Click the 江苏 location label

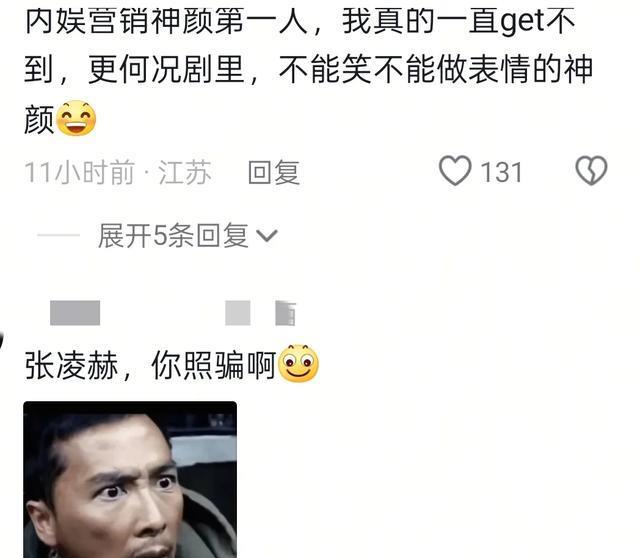[x=185, y=172]
